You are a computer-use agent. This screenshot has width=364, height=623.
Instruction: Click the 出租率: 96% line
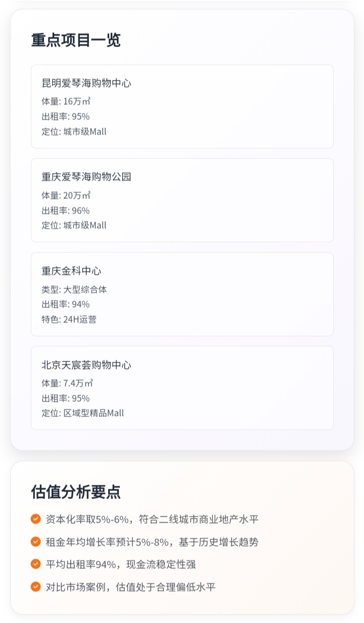tap(66, 210)
